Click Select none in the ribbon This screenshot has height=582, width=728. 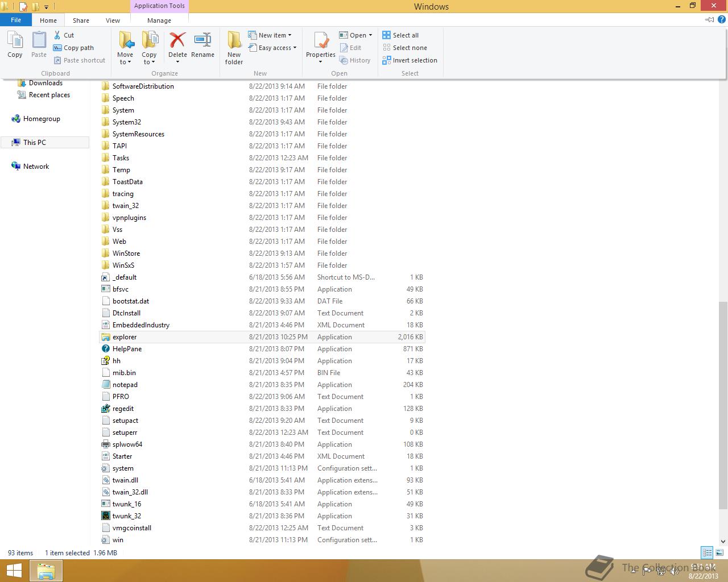pos(405,48)
